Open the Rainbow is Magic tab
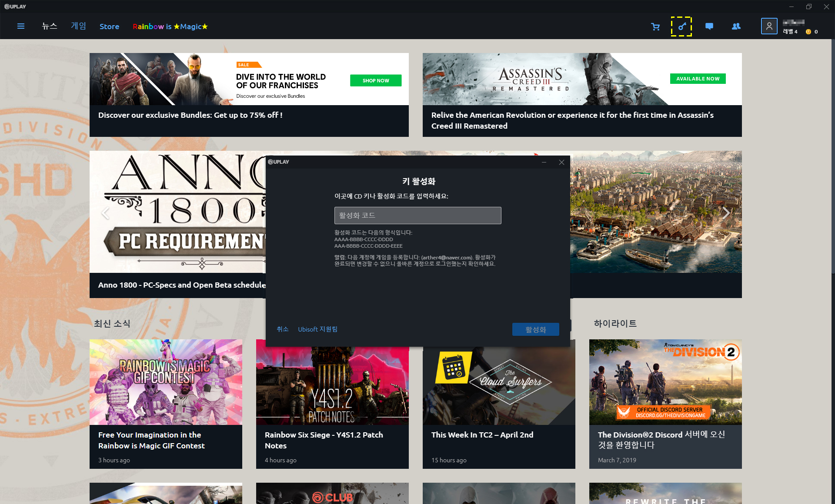The width and height of the screenshot is (835, 504). pyautogui.click(x=170, y=27)
